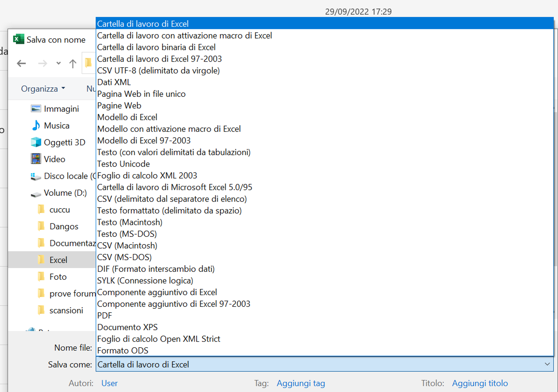Click the Excel icon in dialog title

[x=18, y=39]
